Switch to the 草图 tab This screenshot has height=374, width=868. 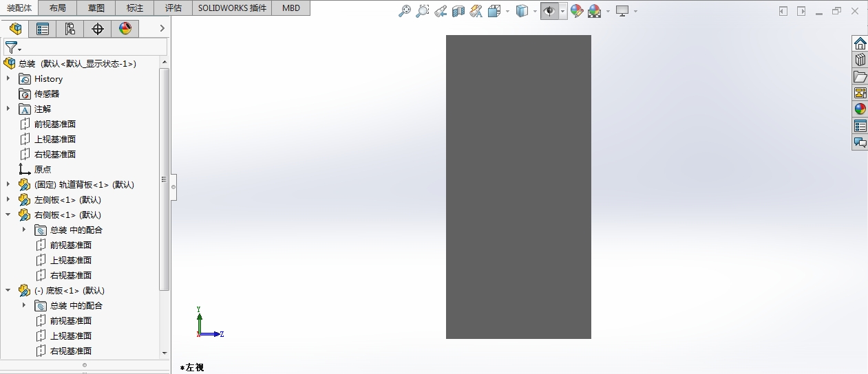[x=97, y=8]
